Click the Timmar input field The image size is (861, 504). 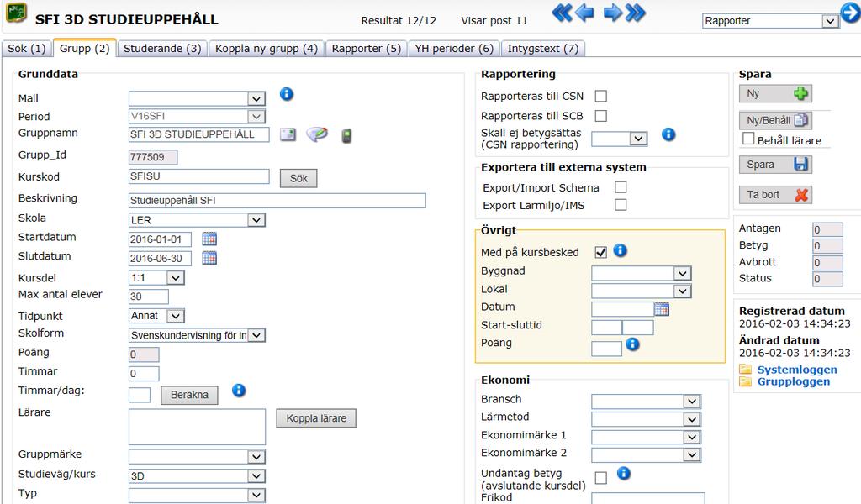[144, 374]
